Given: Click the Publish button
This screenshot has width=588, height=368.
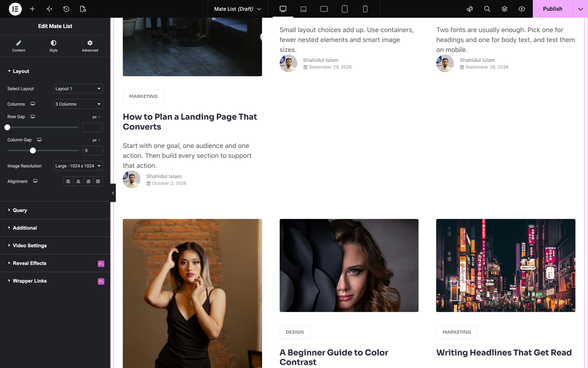Looking at the screenshot, I should [553, 9].
